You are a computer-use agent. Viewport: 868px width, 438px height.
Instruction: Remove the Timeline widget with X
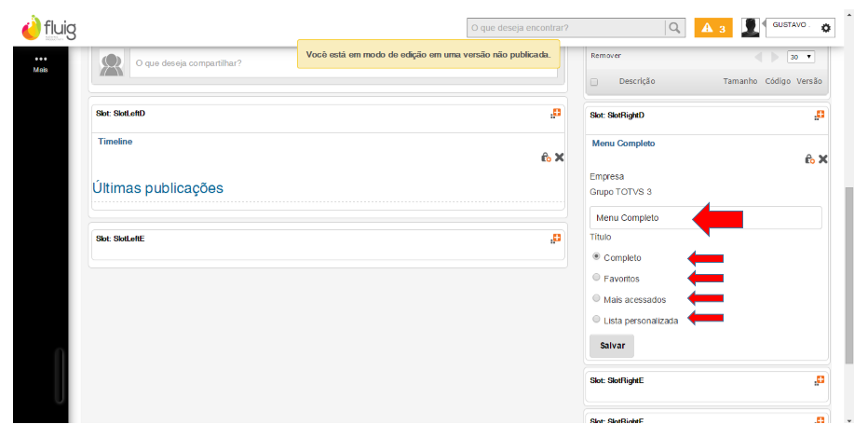coord(560,157)
